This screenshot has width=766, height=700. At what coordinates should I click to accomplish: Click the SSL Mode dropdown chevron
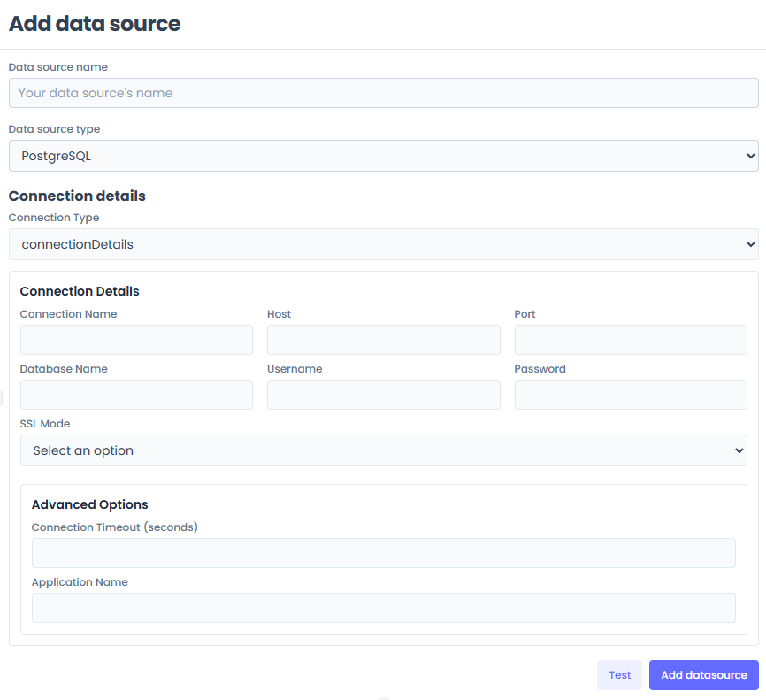(x=739, y=450)
